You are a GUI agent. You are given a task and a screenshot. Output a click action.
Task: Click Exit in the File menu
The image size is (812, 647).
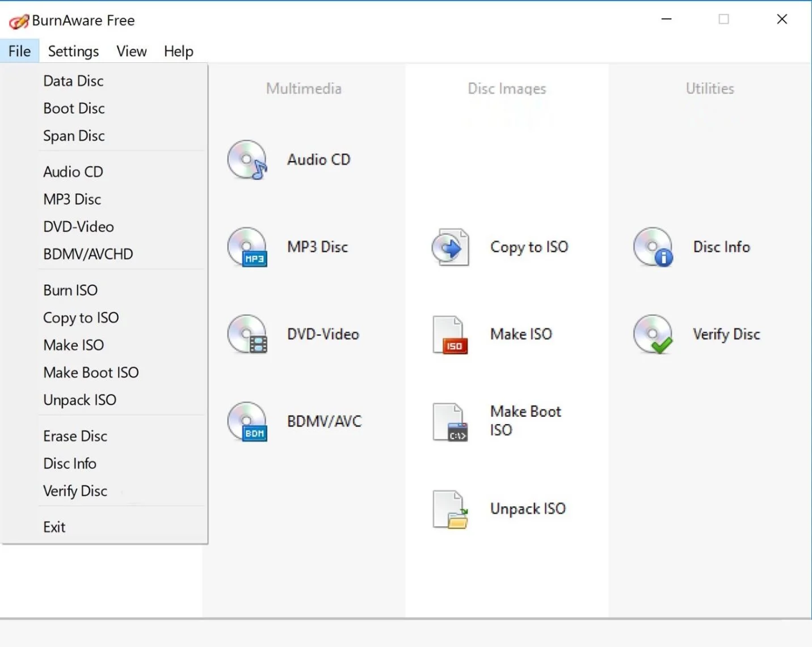pyautogui.click(x=104, y=527)
